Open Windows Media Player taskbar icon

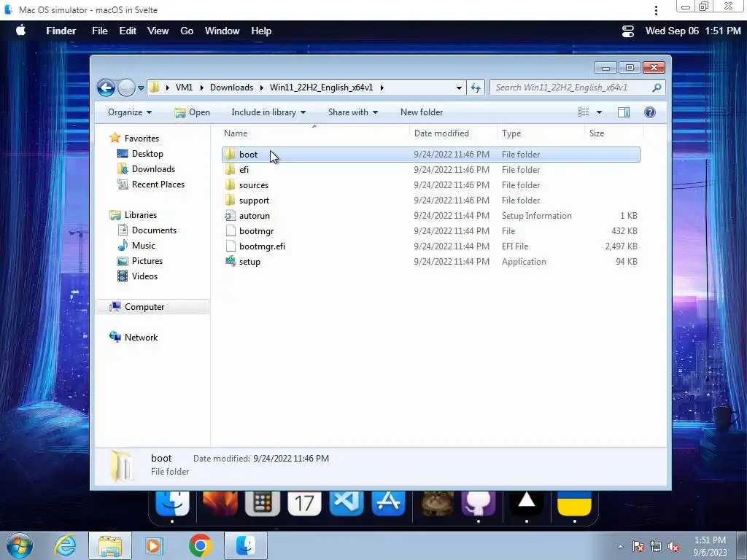[x=154, y=545]
